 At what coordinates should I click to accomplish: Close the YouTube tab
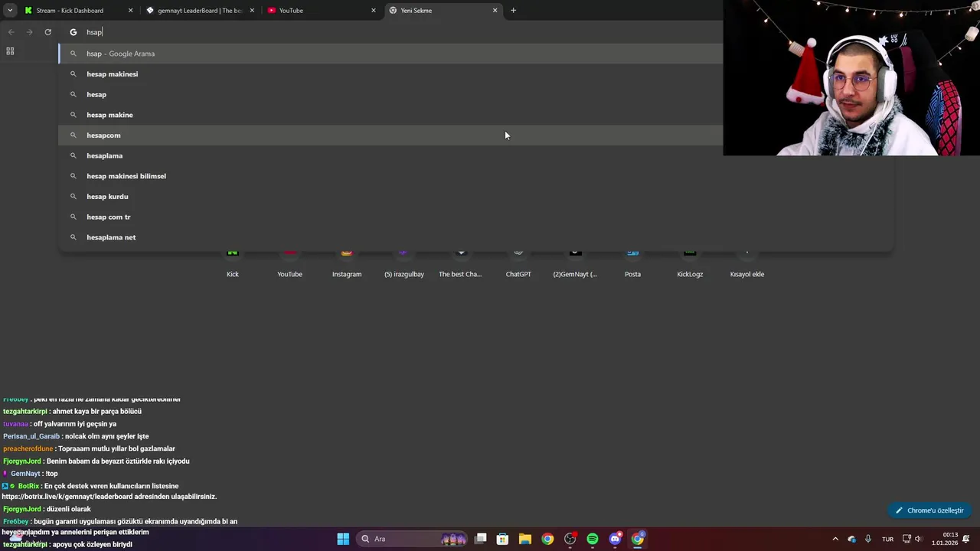(x=374, y=11)
